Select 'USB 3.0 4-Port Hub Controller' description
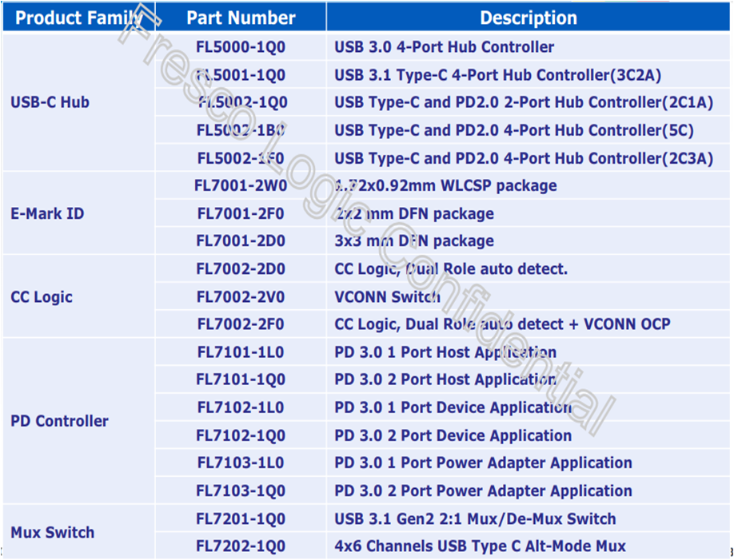 445,47
